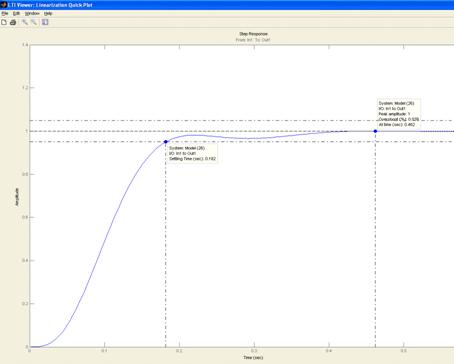Image resolution: width=454 pixels, height=364 pixels.
Task: Open the Help menu
Action: [x=48, y=14]
